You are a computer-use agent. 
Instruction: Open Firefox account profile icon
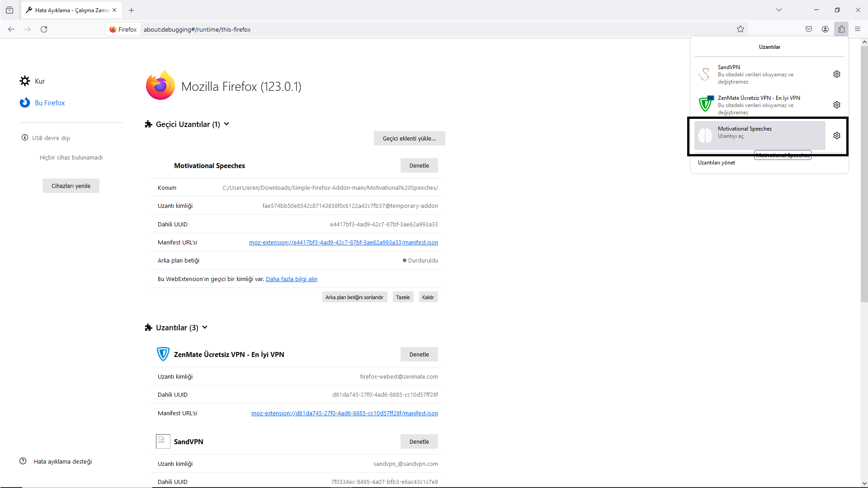[x=825, y=29]
